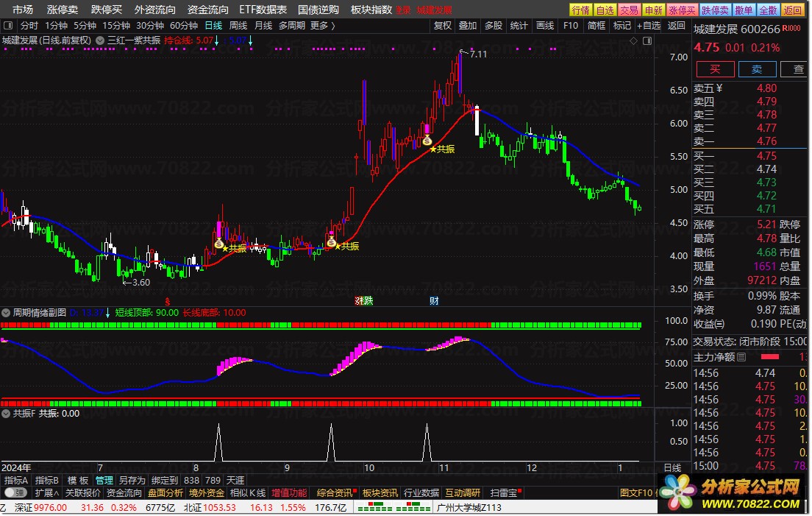Click the orange 返回 button
The width and height of the screenshot is (812, 516).
click(792, 10)
